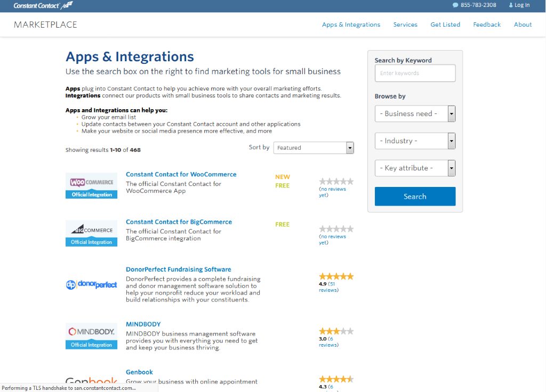This screenshot has height=392, width=546.
Task: Click the Genbook star rating
Action: [336, 379]
